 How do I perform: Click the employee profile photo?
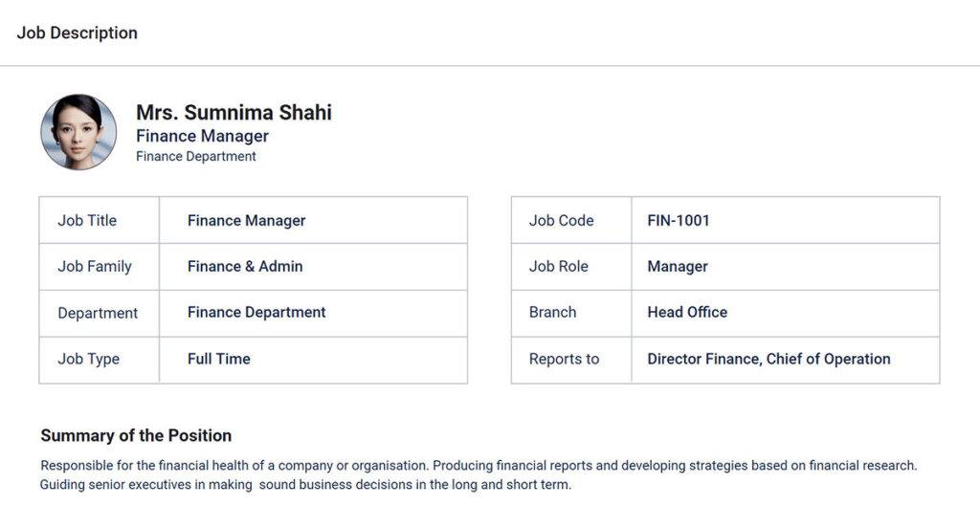[x=78, y=133]
